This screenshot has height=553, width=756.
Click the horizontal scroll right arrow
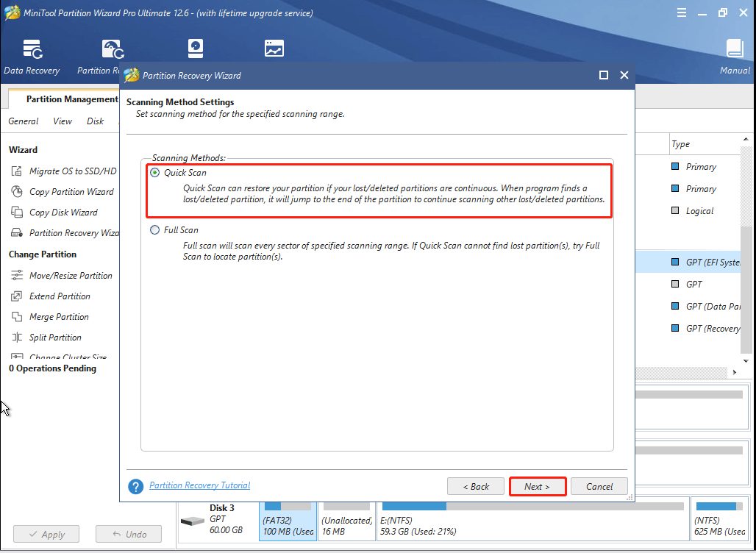click(x=735, y=372)
